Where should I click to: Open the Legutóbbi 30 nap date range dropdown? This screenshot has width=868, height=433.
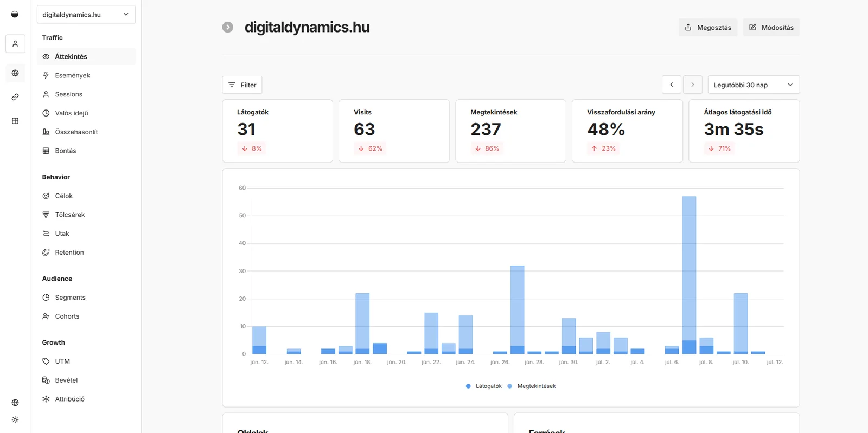[x=754, y=85]
